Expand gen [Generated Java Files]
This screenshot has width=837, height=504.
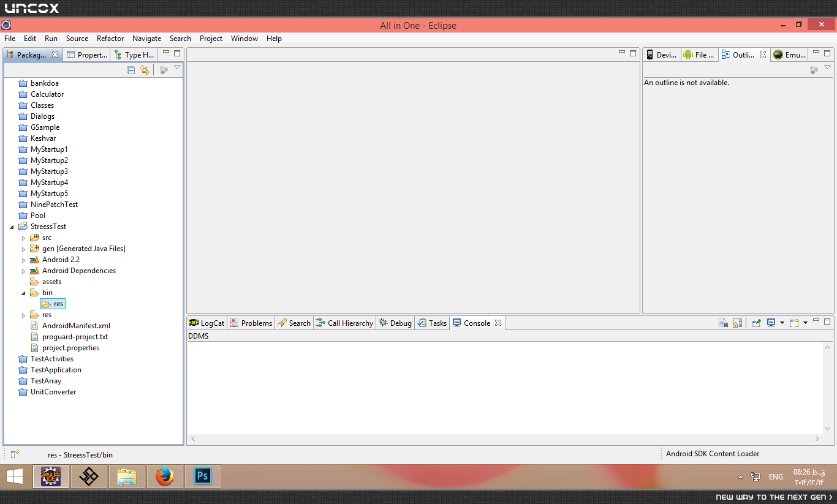pos(24,249)
